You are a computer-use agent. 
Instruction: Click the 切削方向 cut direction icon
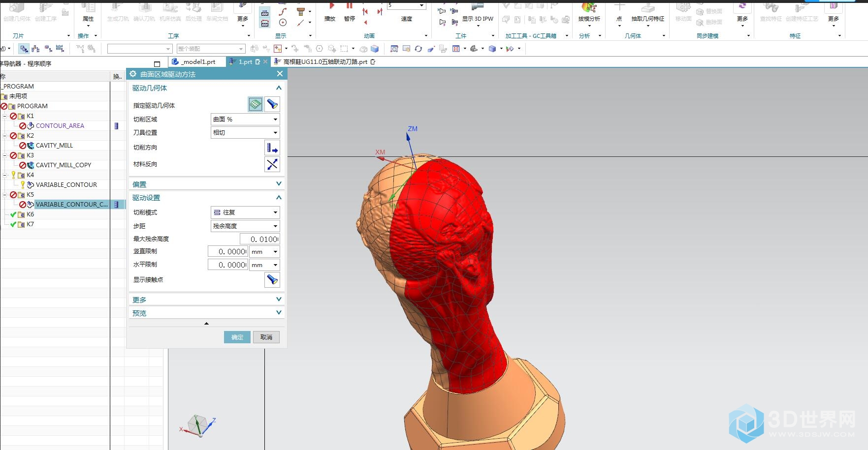pos(272,148)
